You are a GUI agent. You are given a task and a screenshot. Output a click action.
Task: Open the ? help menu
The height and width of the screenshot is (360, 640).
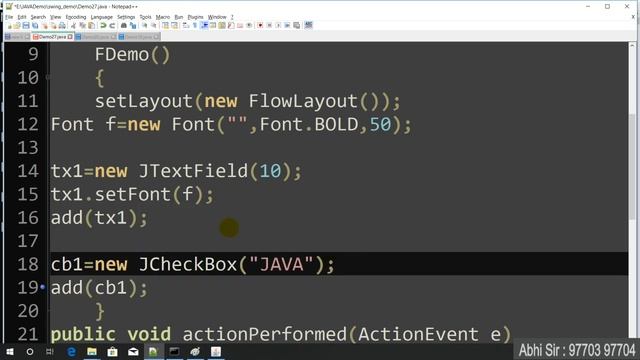[x=232, y=17]
